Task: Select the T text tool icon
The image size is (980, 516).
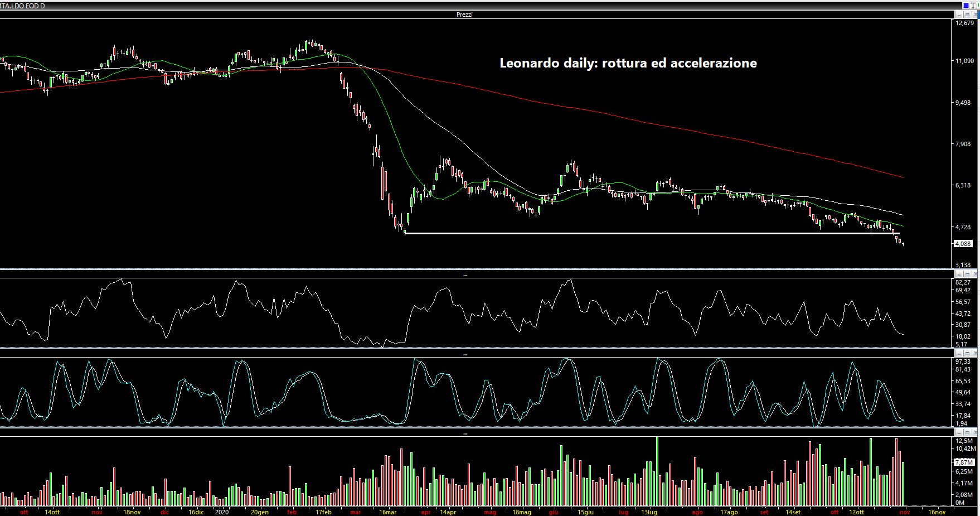Action: tap(973, 6)
